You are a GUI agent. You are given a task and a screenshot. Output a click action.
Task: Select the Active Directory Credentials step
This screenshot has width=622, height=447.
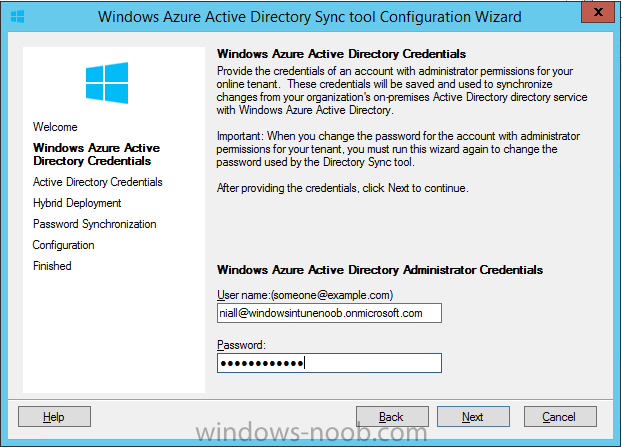click(98, 182)
